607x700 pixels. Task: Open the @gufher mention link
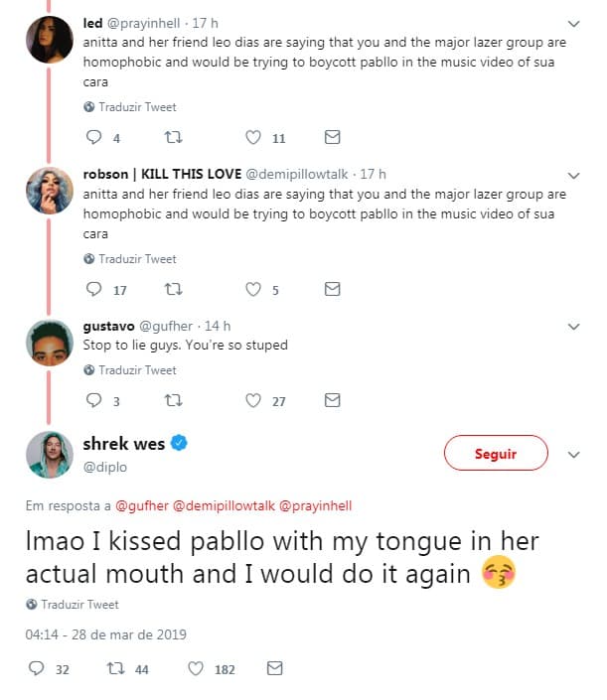[x=142, y=505]
